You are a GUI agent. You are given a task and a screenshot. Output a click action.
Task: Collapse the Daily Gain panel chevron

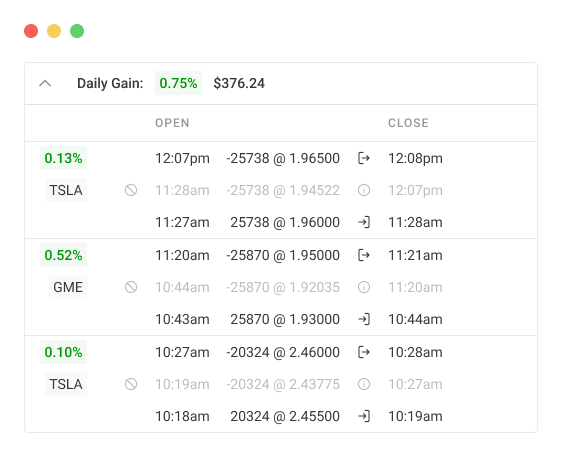tap(45, 83)
